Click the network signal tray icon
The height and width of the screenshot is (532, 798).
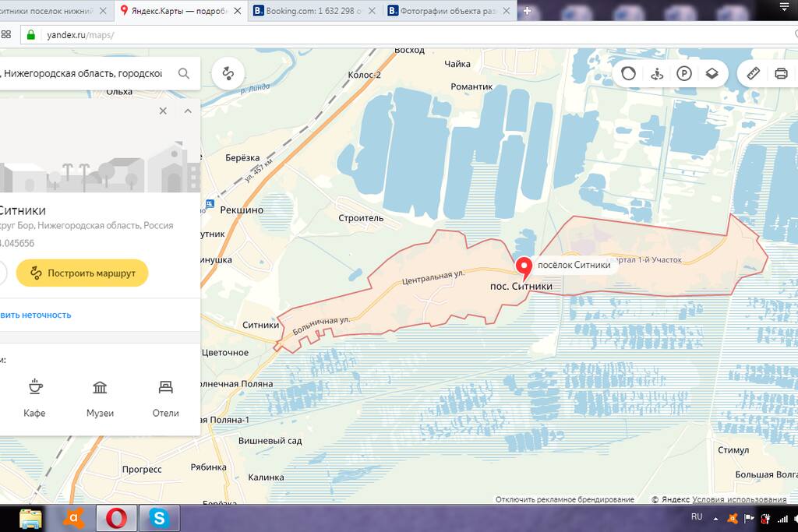[782, 519]
